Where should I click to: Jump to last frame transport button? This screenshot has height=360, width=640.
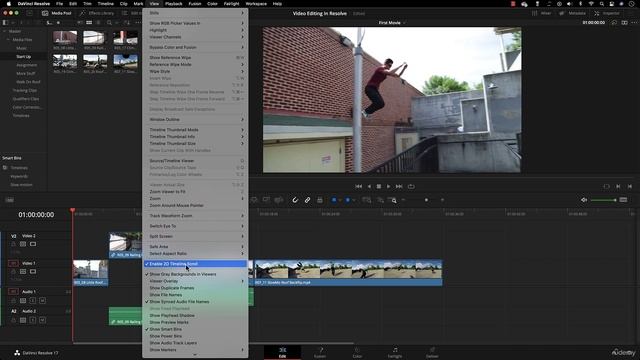point(399,187)
